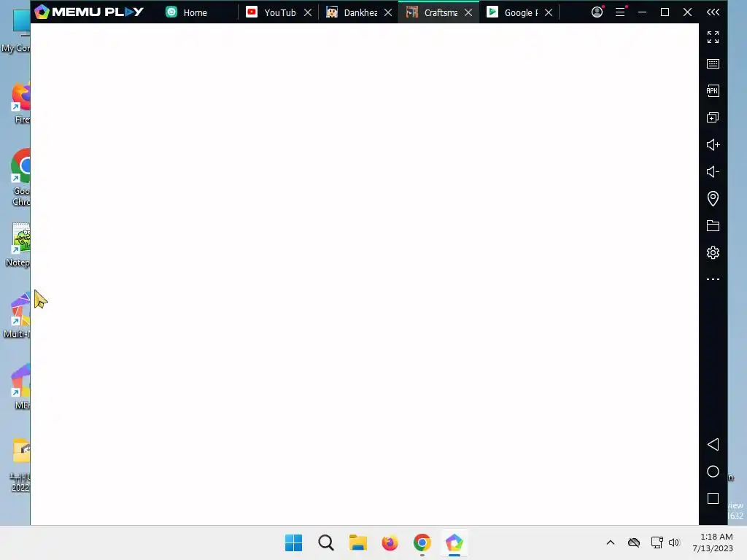Tap the Android Back triangle button

coord(713,445)
